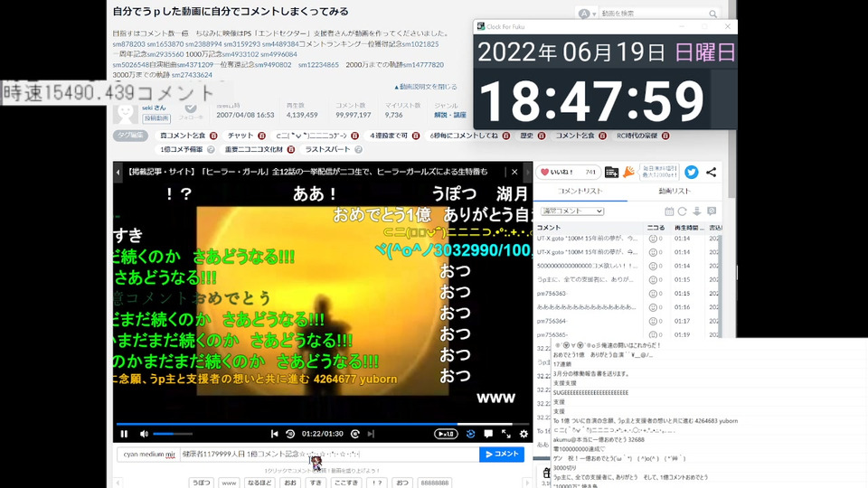Like the video with いいね！ heart button
The height and width of the screenshot is (488, 868).
click(x=569, y=172)
